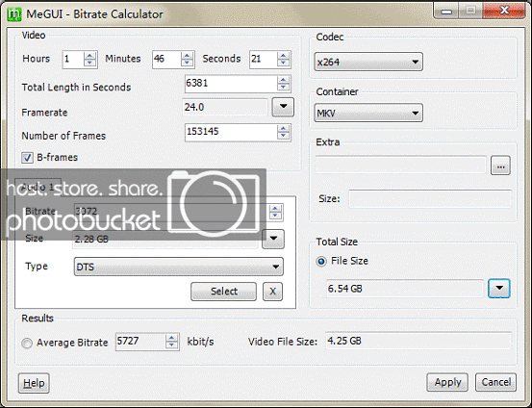This screenshot has height=408, width=532.
Task: Decrease Hours with the down arrow
Action: tap(89, 64)
